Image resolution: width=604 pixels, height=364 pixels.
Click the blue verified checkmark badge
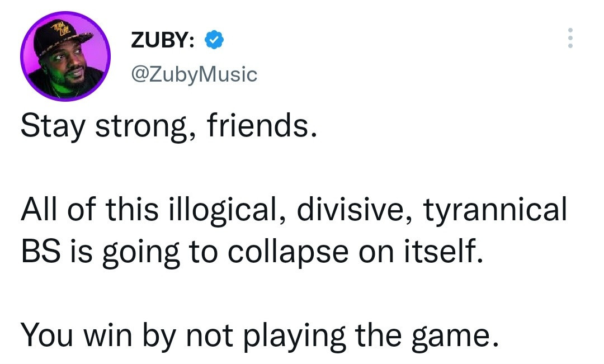214,40
